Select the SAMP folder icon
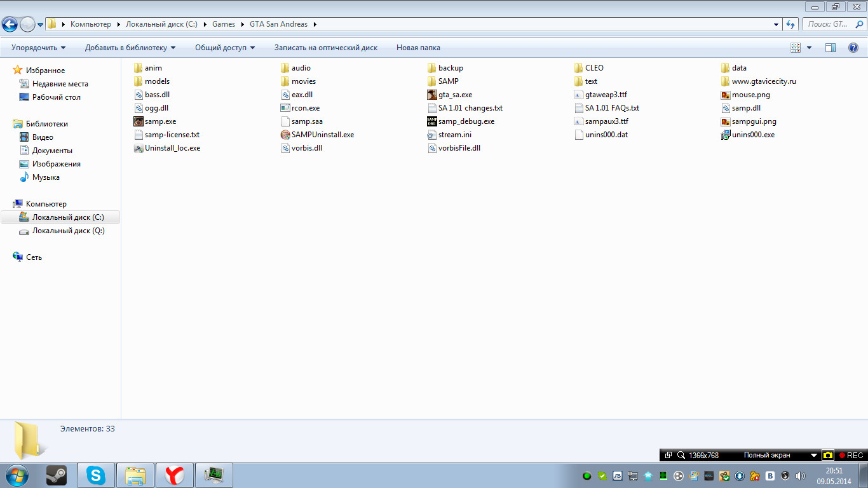 coord(432,81)
